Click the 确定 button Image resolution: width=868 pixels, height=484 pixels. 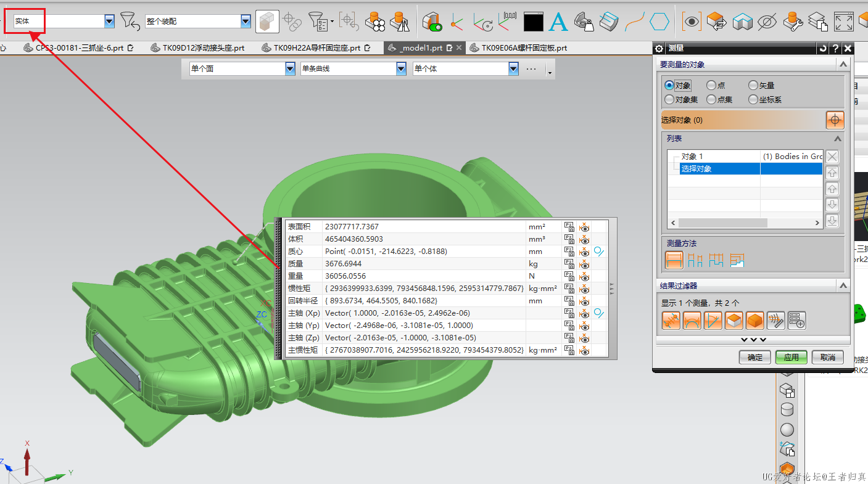pyautogui.click(x=755, y=358)
